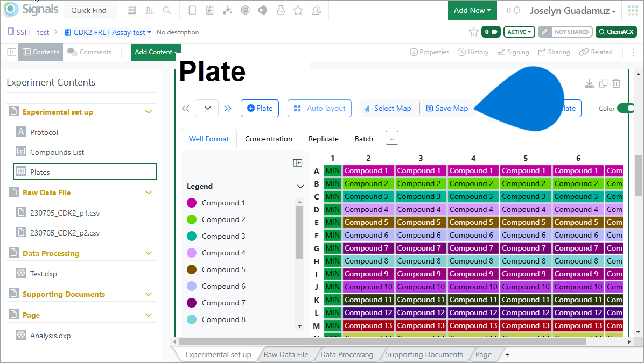The height and width of the screenshot is (363, 644).
Task: Click the Signals logo
Action: 31,10
